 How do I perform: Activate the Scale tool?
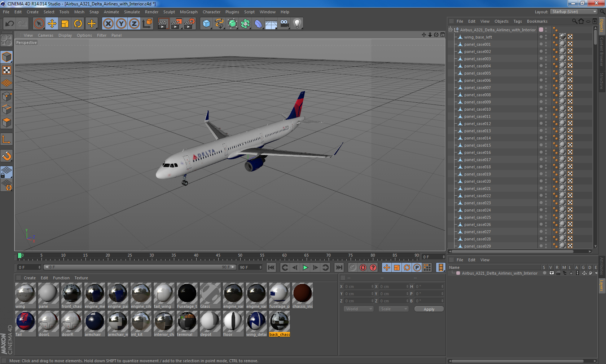[65, 24]
